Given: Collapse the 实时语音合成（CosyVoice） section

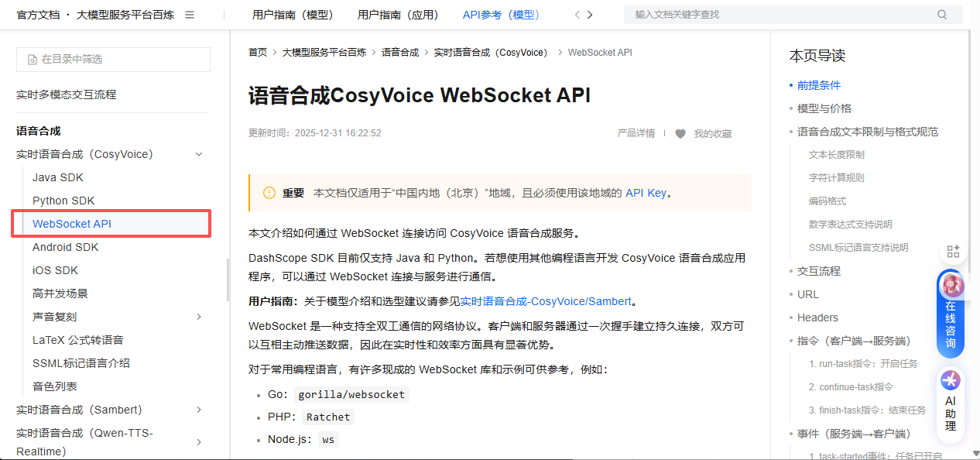Looking at the screenshot, I should coord(199,154).
